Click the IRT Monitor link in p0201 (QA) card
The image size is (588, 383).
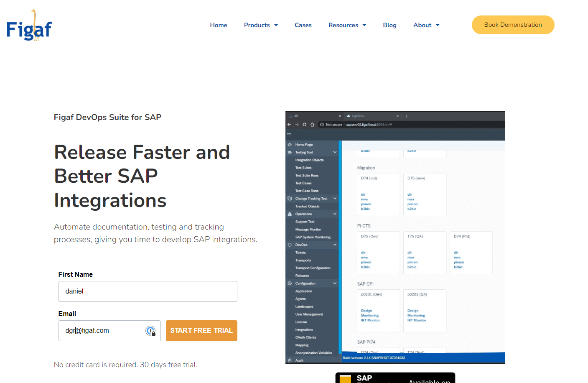(x=417, y=320)
